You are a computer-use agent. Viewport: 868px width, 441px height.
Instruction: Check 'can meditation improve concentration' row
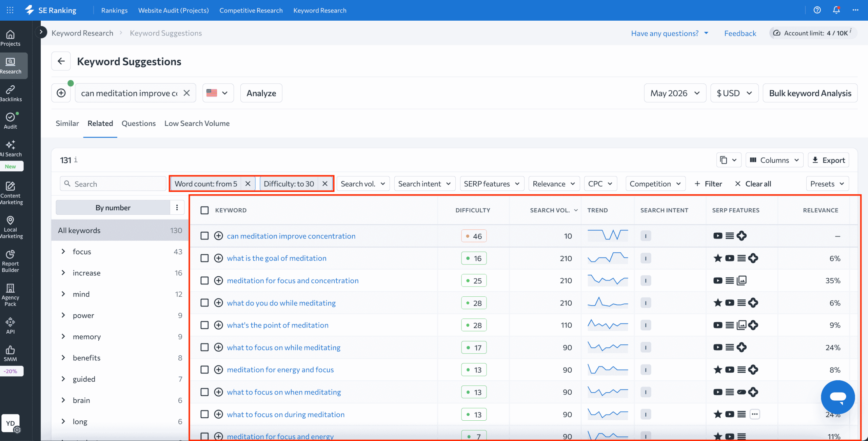tap(204, 236)
